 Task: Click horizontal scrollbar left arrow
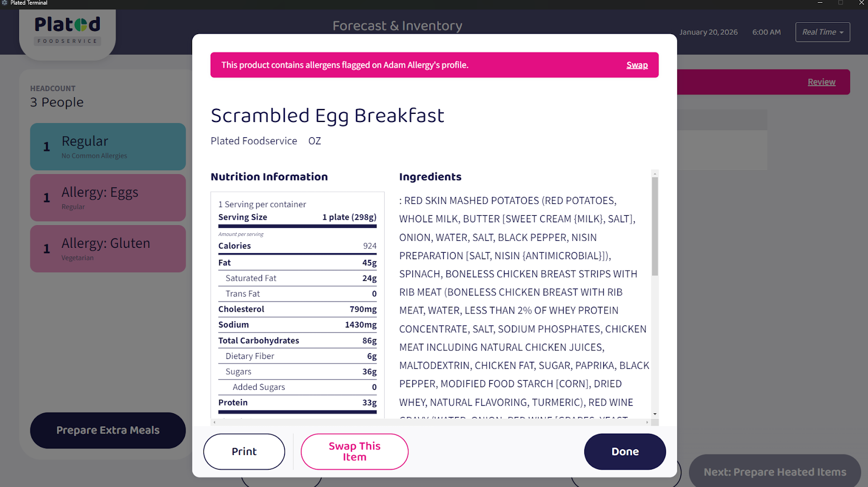click(x=214, y=422)
